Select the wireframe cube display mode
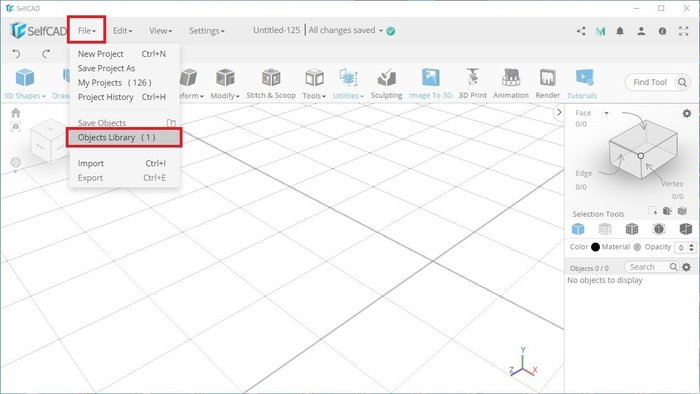Screen dimensions: 700x394 tap(604, 229)
